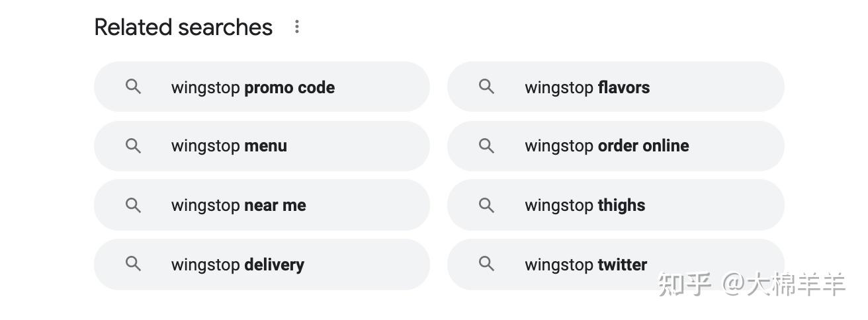This screenshot has width=868, height=320.
Task: Click search icon beside wingstop delivery
Action: coord(134,264)
